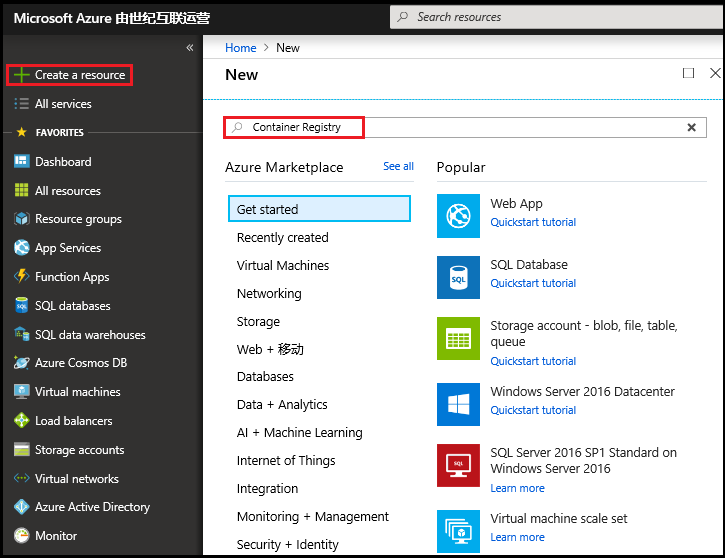This screenshot has width=725, height=559.
Task: Click the Windows Server 2016 Datacenter title
Action: [582, 392]
